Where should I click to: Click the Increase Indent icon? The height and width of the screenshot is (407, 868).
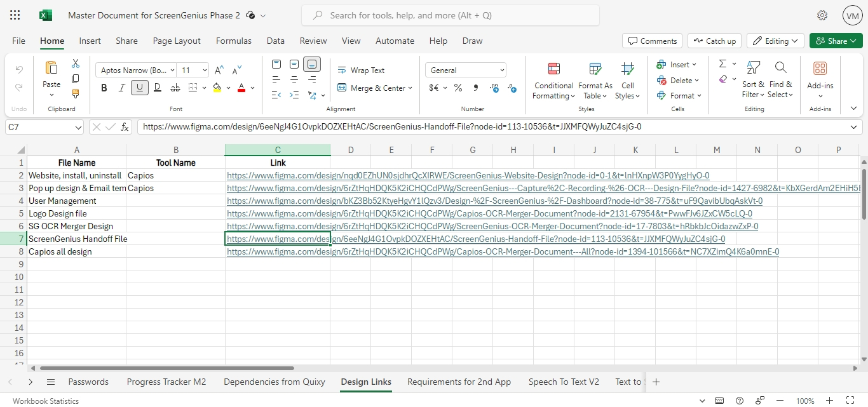click(x=294, y=95)
